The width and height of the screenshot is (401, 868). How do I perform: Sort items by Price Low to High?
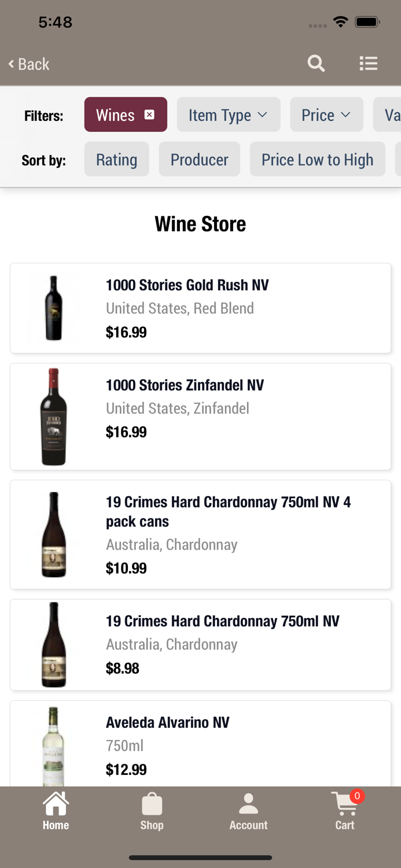click(317, 159)
